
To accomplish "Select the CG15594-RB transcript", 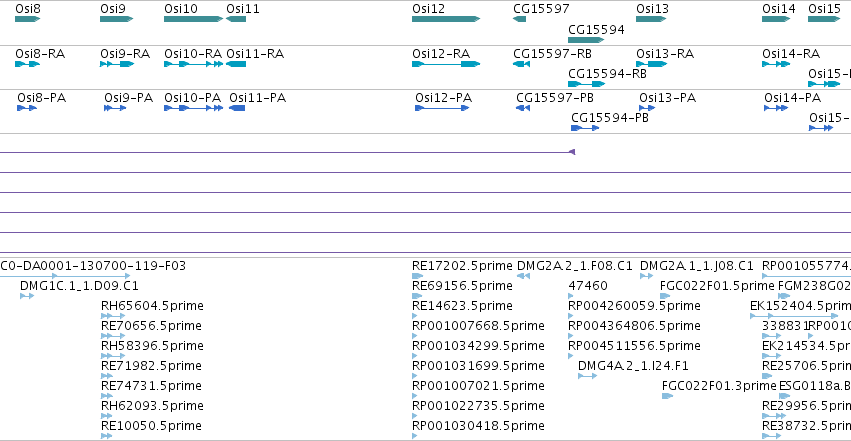I will tap(586, 84).
